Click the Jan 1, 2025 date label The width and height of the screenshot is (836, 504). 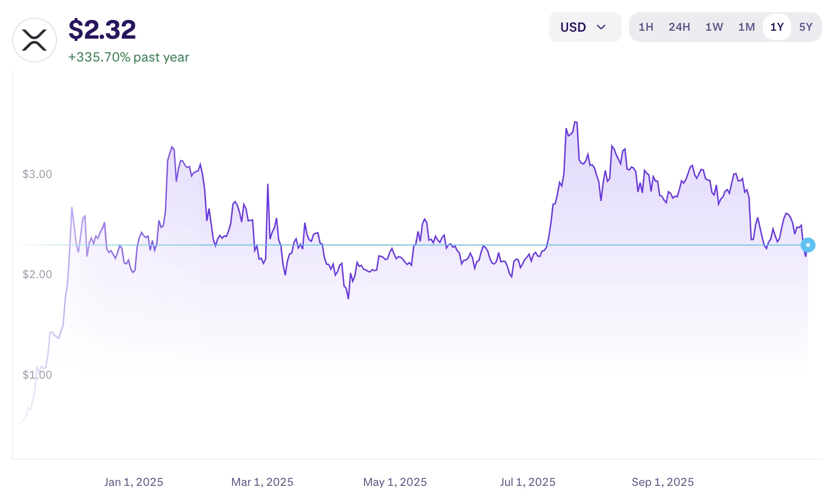coord(134,482)
